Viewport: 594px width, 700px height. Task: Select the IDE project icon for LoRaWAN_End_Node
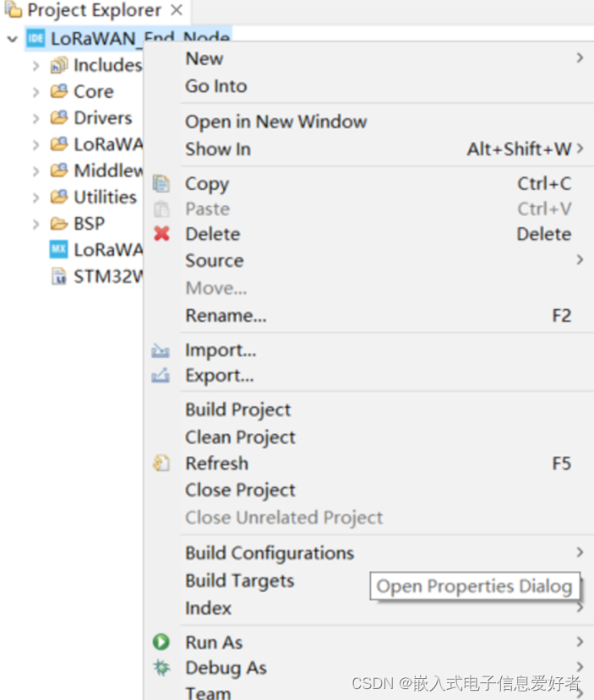[35, 38]
